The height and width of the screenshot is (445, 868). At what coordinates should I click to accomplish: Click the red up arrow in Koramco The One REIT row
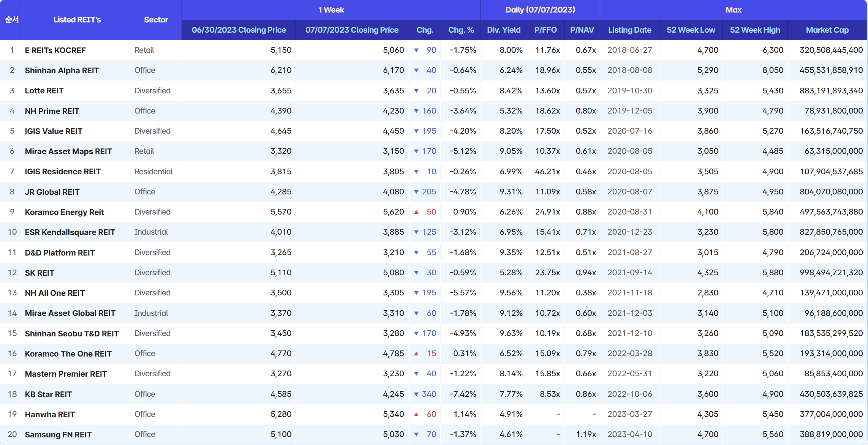click(416, 353)
